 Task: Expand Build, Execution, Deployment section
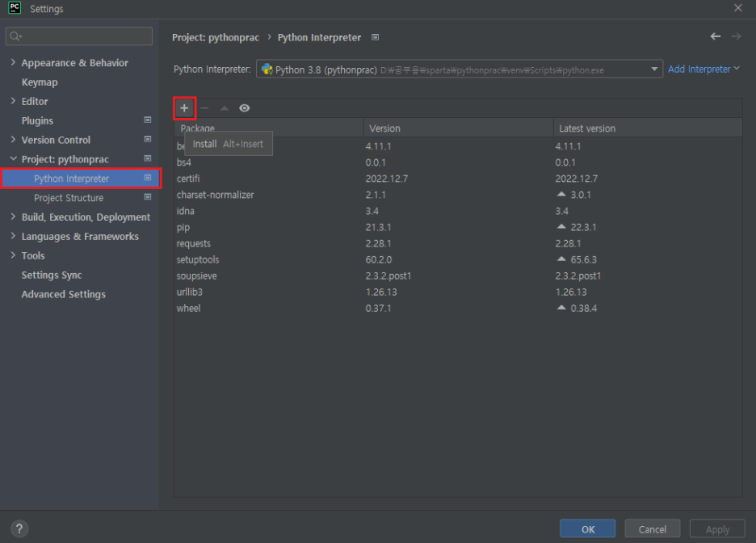point(13,217)
